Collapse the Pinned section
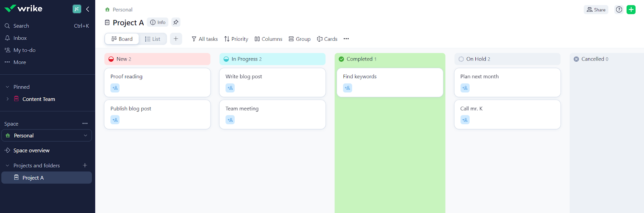This screenshot has height=213, width=644. pyautogui.click(x=7, y=87)
